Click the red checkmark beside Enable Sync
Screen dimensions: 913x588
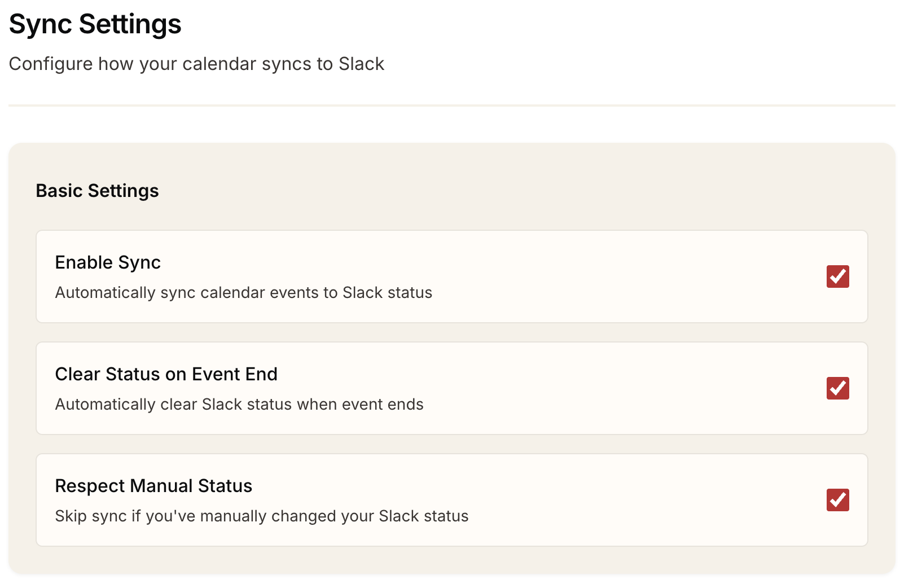(x=837, y=277)
